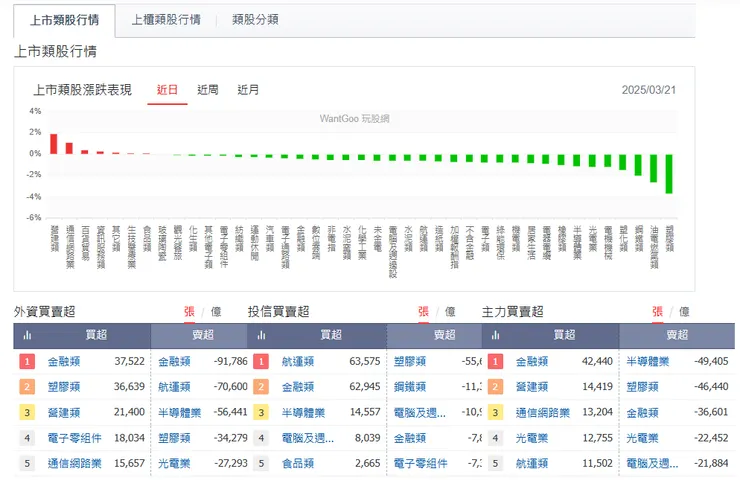Click the rank 1 badge in 外資 table

pyautogui.click(x=27, y=362)
